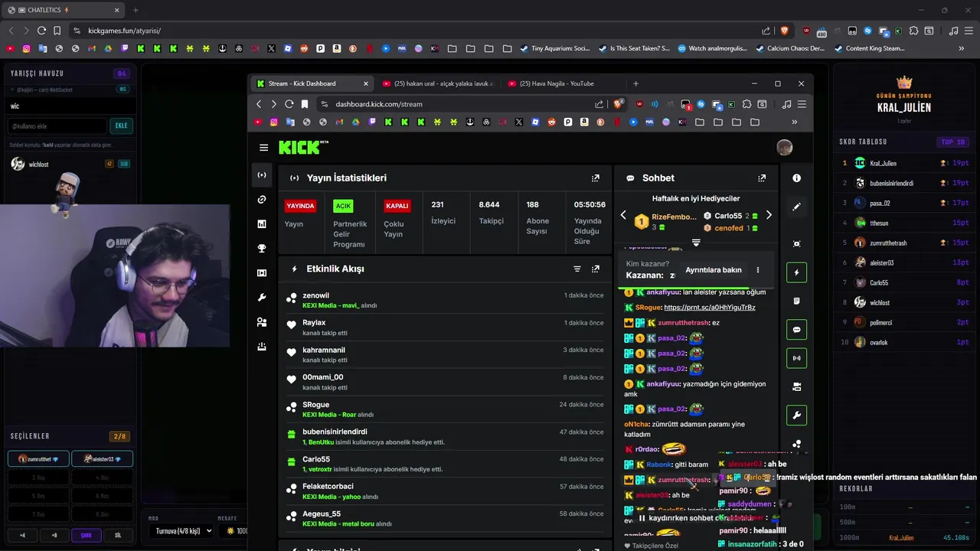Reload the dashboard.kick.com page
Viewport: 980px width, 551px height.
[x=289, y=104]
